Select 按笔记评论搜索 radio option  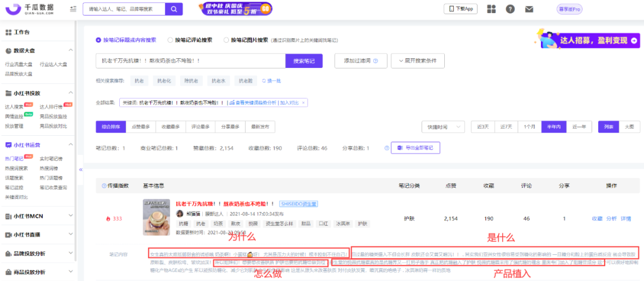click(x=171, y=40)
